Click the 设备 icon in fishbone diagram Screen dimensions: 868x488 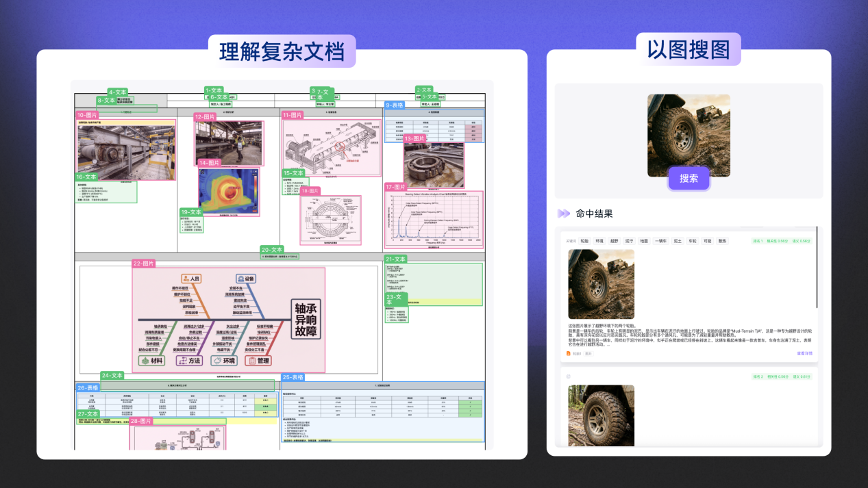[240, 279]
